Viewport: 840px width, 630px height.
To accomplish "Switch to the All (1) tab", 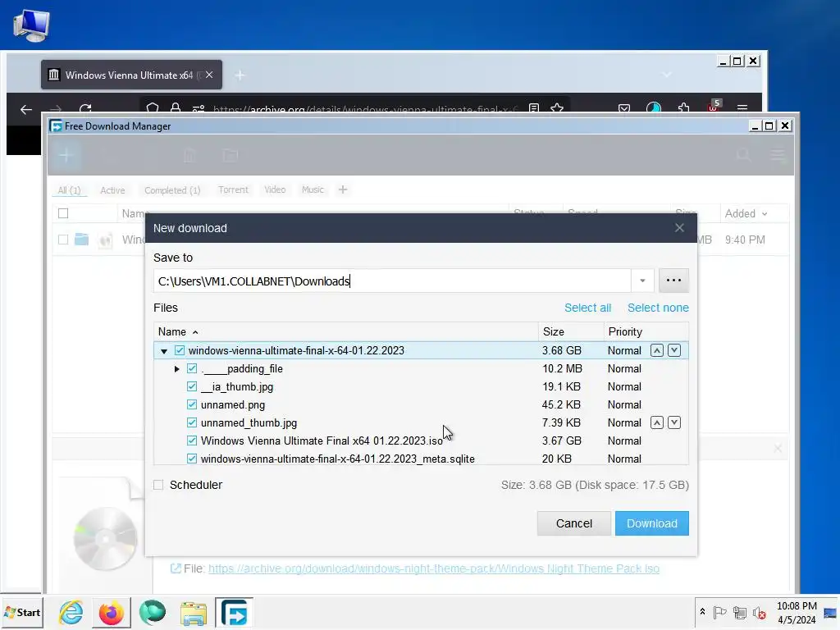I will tap(69, 190).
